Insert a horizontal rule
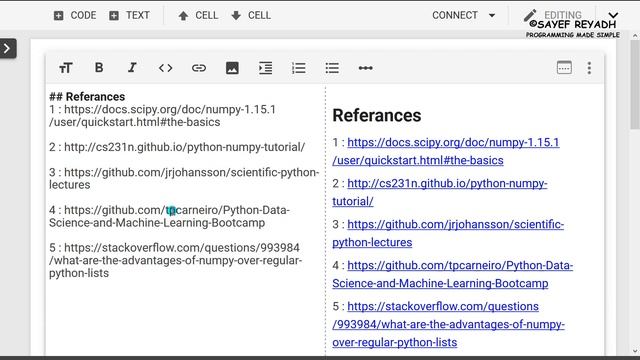The height and width of the screenshot is (360, 640). pos(365,68)
